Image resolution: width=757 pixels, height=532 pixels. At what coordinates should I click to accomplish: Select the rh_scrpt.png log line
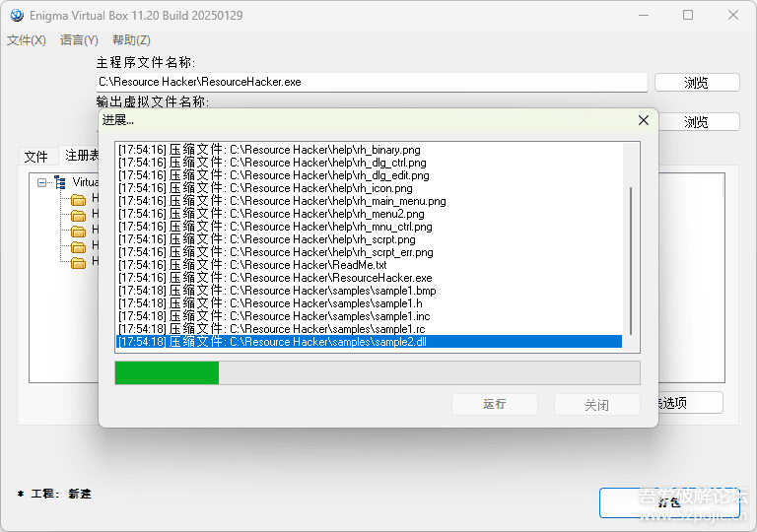(370, 239)
